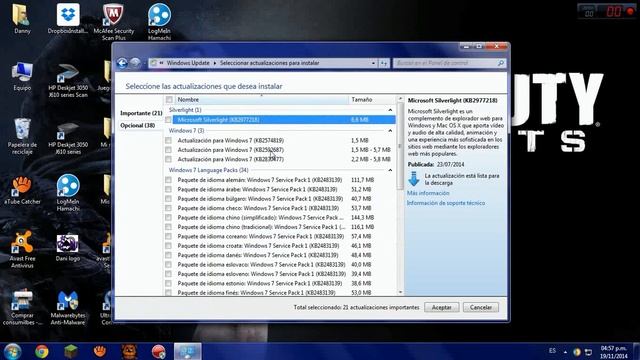Open the Minecraft taskbar icon
The width and height of the screenshot is (640, 360).
pyautogui.click(x=71, y=351)
